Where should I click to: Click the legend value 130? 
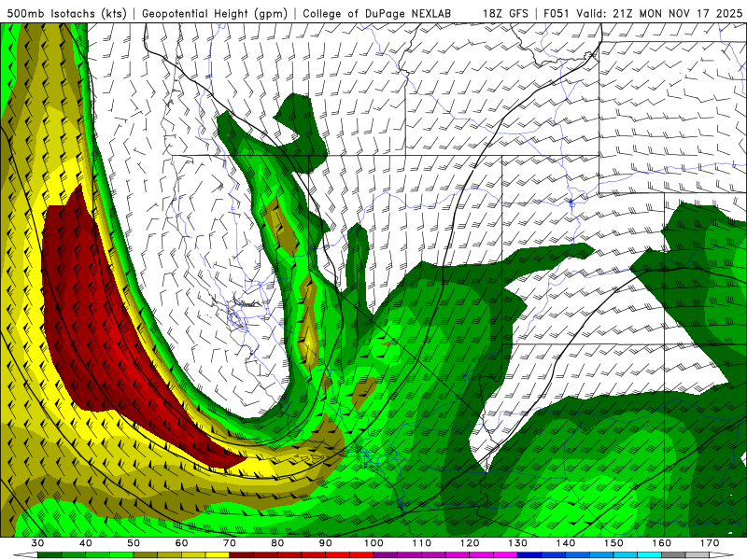517,543
